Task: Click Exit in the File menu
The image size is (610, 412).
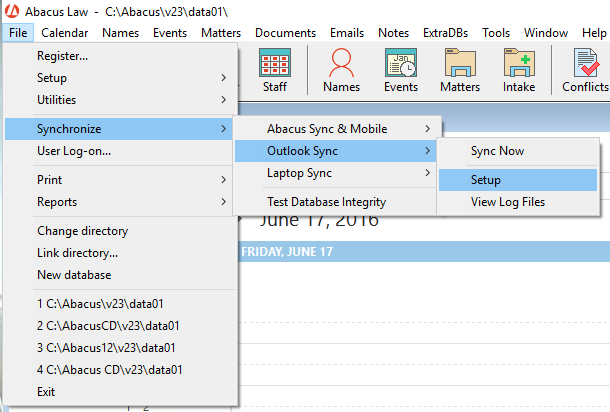Action: pos(118,392)
